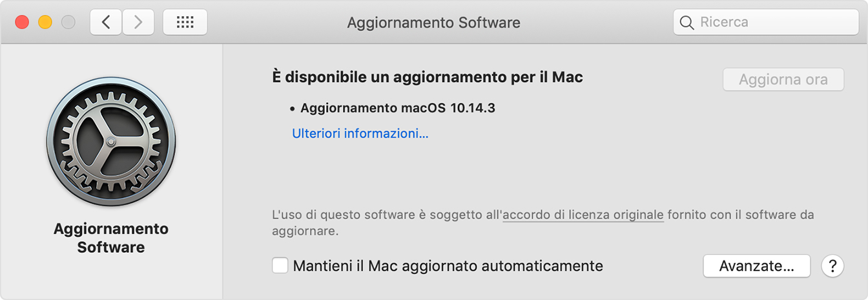Image resolution: width=868 pixels, height=300 pixels.
Task: Close the window with the red button
Action: [x=23, y=23]
